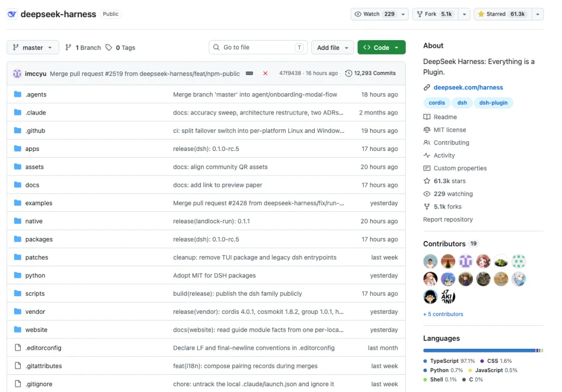Click the folder icon next to docs

[x=18, y=185]
